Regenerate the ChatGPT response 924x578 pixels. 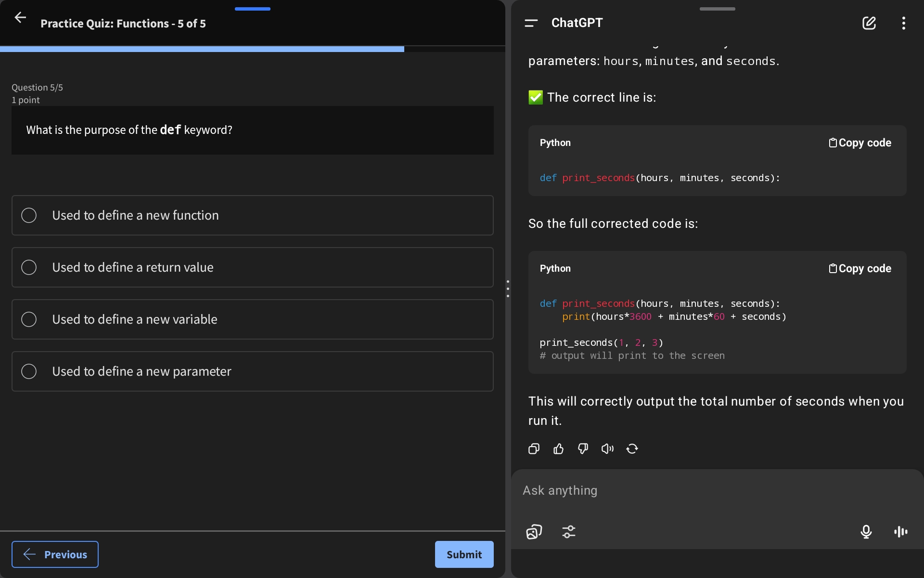632,449
